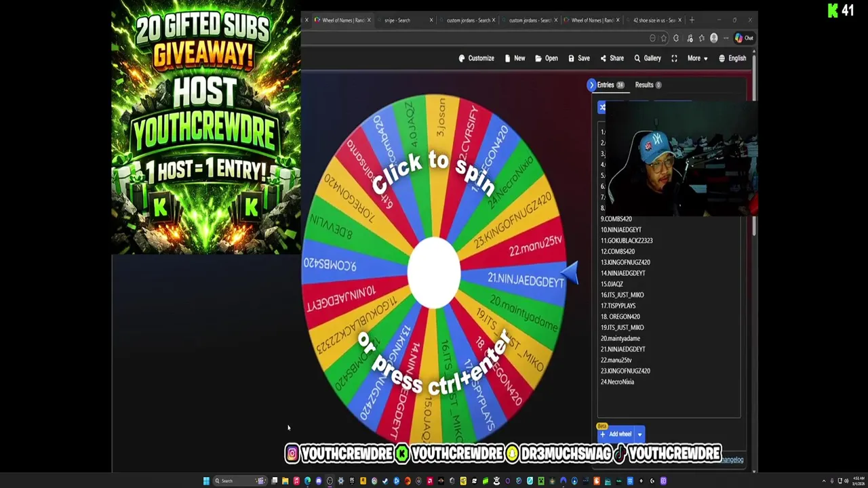Share the wheel
The width and height of the screenshot is (868, 488).
tap(612, 58)
